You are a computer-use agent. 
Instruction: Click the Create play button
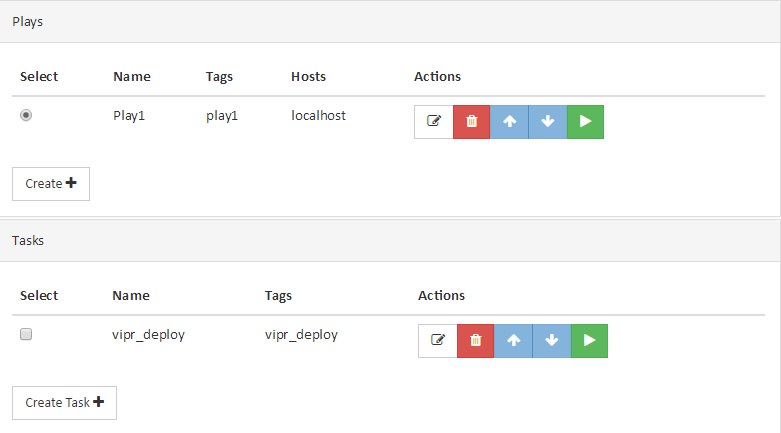[51, 184]
